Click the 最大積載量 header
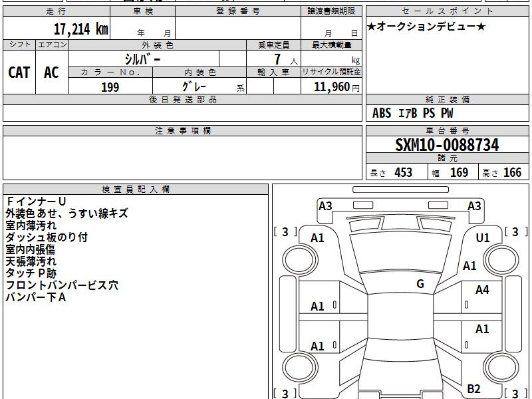The height and width of the screenshot is (399, 532). pos(331,45)
